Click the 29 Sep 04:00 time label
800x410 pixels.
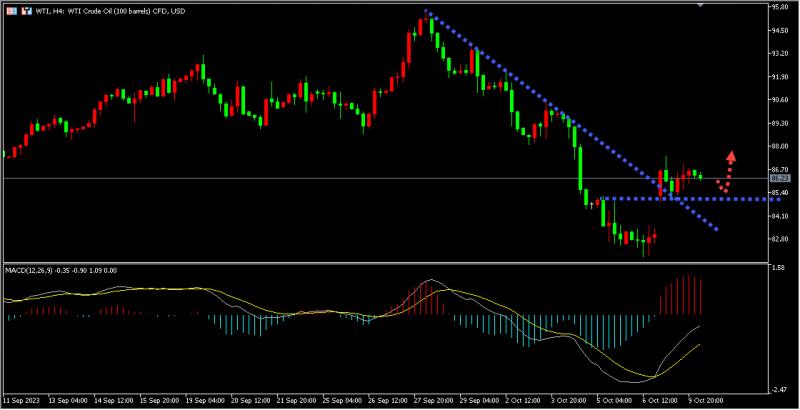click(479, 401)
